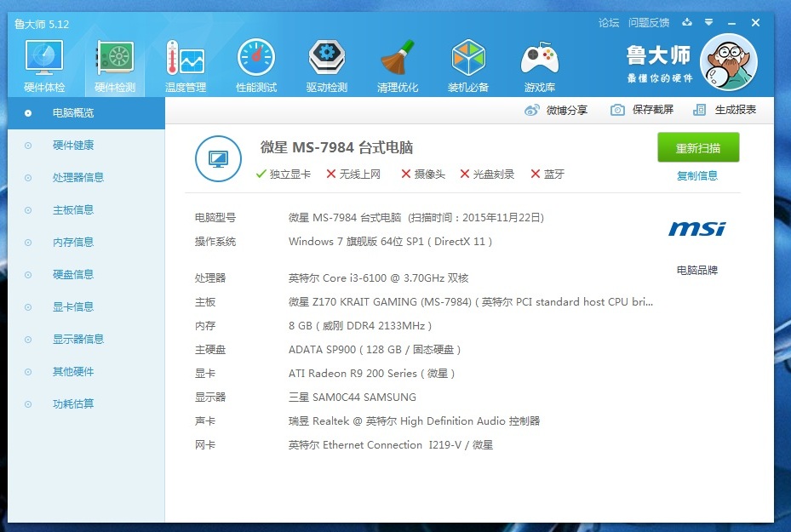Click the 无线上网 status indicator

(353, 174)
